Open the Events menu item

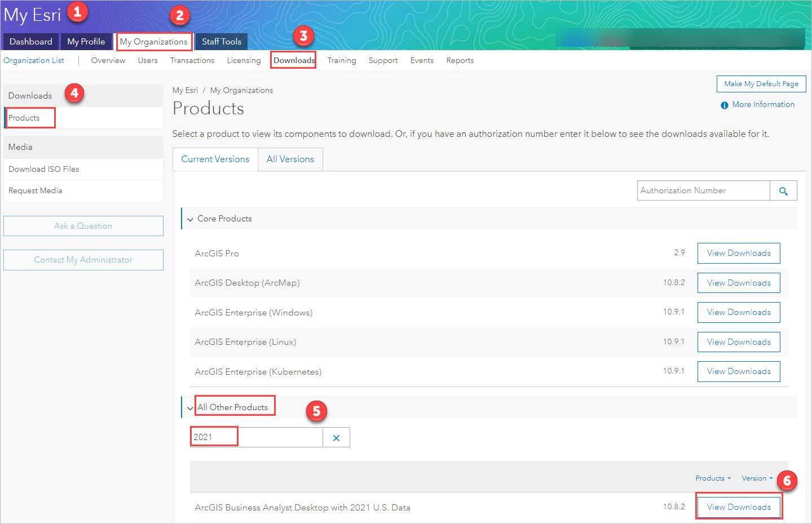422,60
